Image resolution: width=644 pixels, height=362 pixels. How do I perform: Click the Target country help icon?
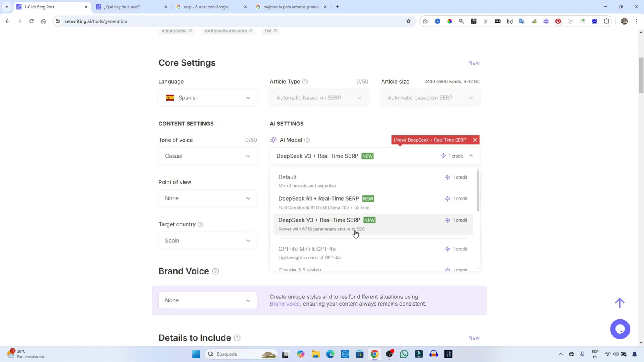click(200, 224)
